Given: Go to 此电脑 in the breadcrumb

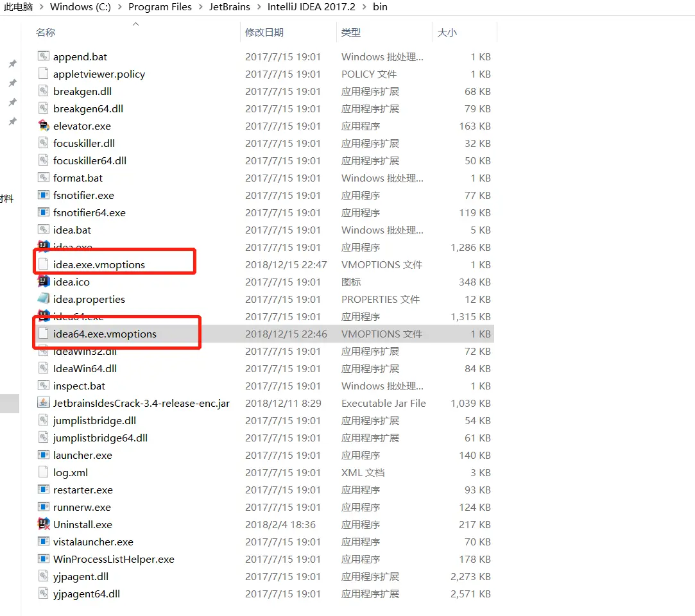Looking at the screenshot, I should point(18,7).
